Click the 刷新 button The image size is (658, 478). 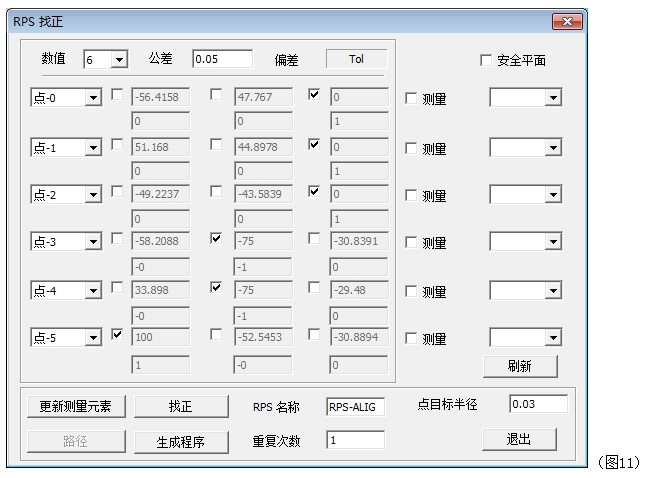(520, 366)
